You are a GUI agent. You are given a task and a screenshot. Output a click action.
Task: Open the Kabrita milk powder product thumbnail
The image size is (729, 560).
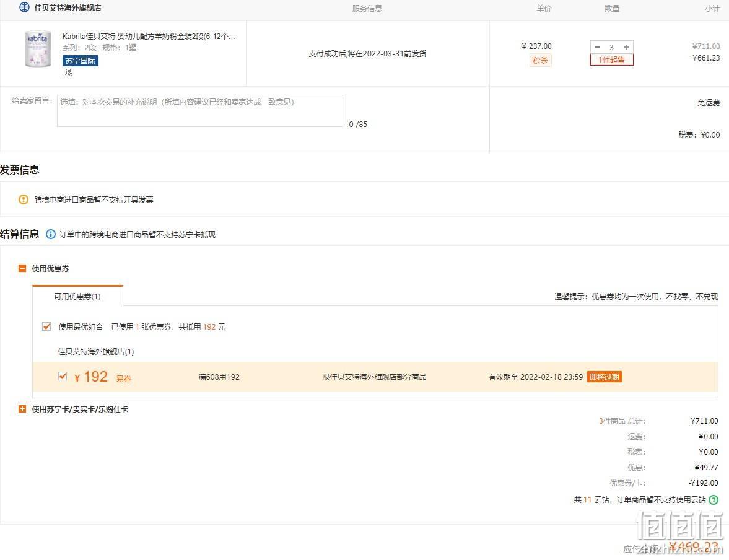pos(38,49)
